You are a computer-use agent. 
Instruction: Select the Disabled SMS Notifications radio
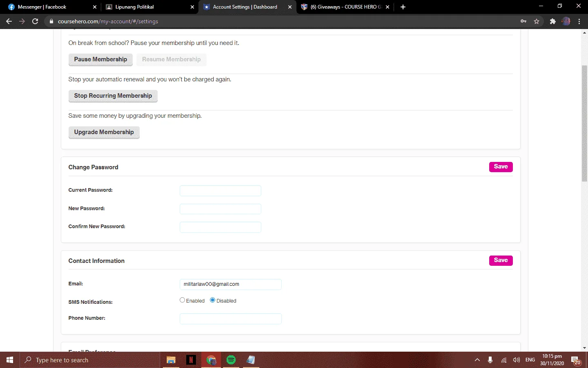click(212, 300)
